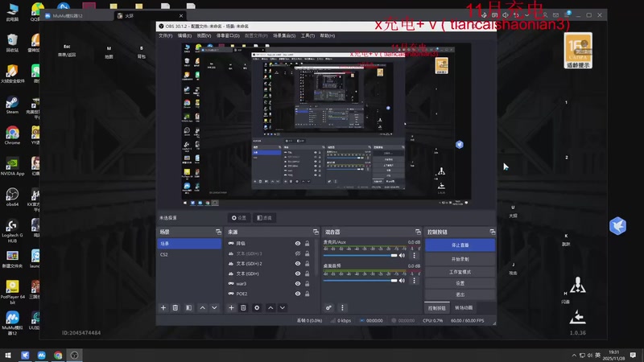Screen dimensions: 644x362
Task: Open 视图(V) menu in OBS
Action: [x=204, y=35]
